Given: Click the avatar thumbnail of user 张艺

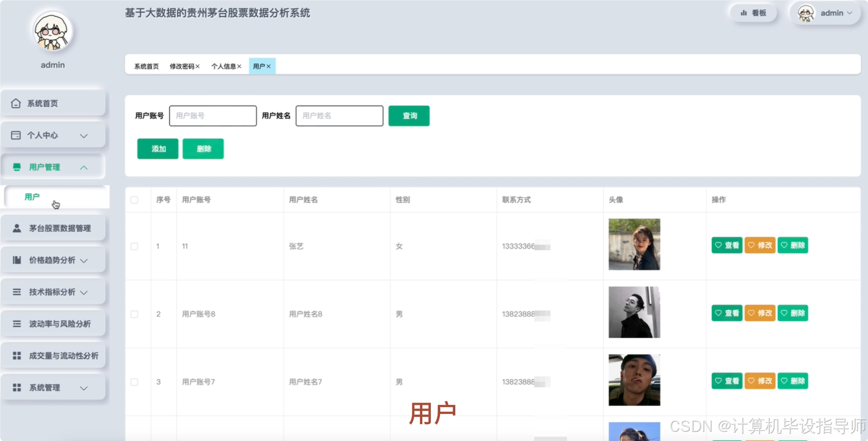Looking at the screenshot, I should (634, 244).
